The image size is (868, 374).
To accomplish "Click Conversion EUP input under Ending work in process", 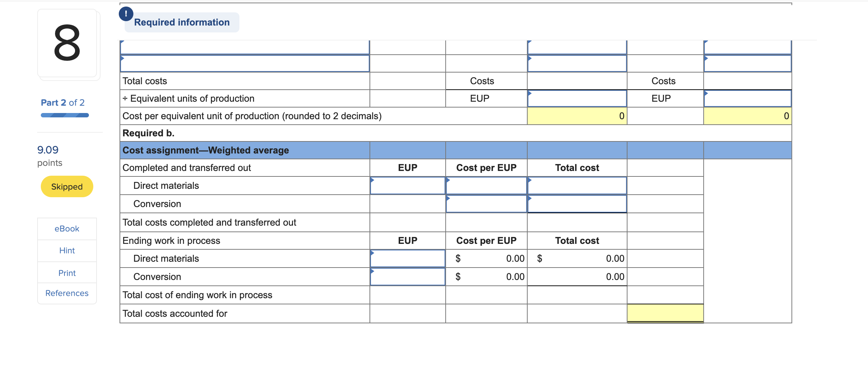I will coord(408,277).
